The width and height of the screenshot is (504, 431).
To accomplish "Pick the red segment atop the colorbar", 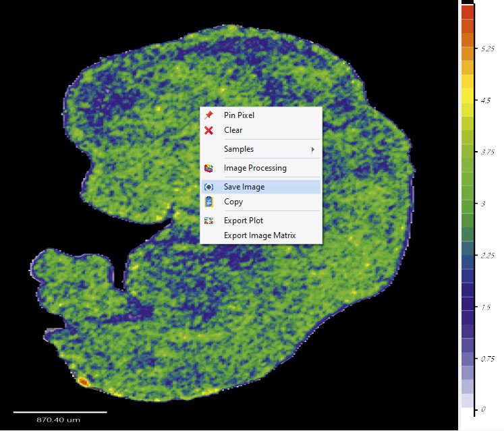I will click(468, 12).
